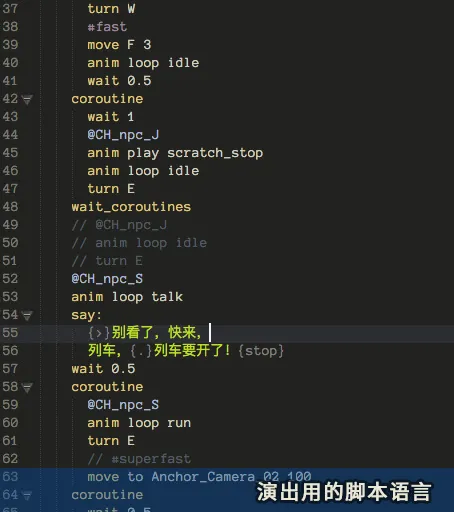
Task: Click commented '// anim loop idle' line
Action: pos(139,243)
